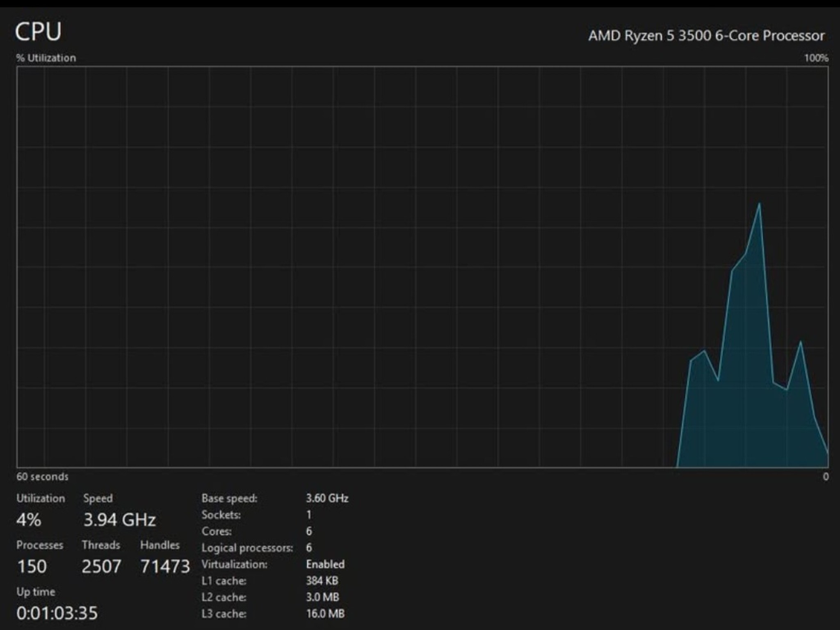Click the Utilization label above 4%
The height and width of the screenshot is (630, 840).
41,498
